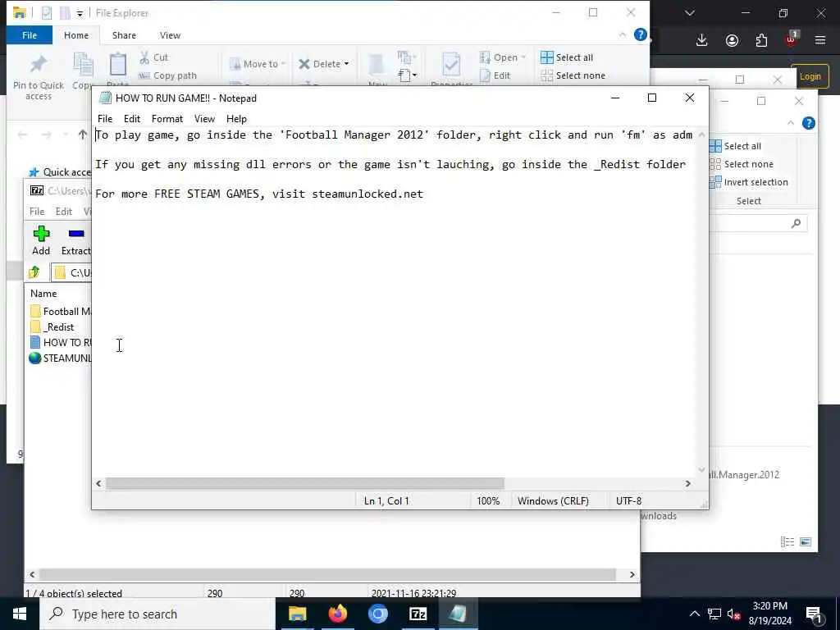Open Notepad File menu
Viewport: 840px width, 630px height.
105,119
